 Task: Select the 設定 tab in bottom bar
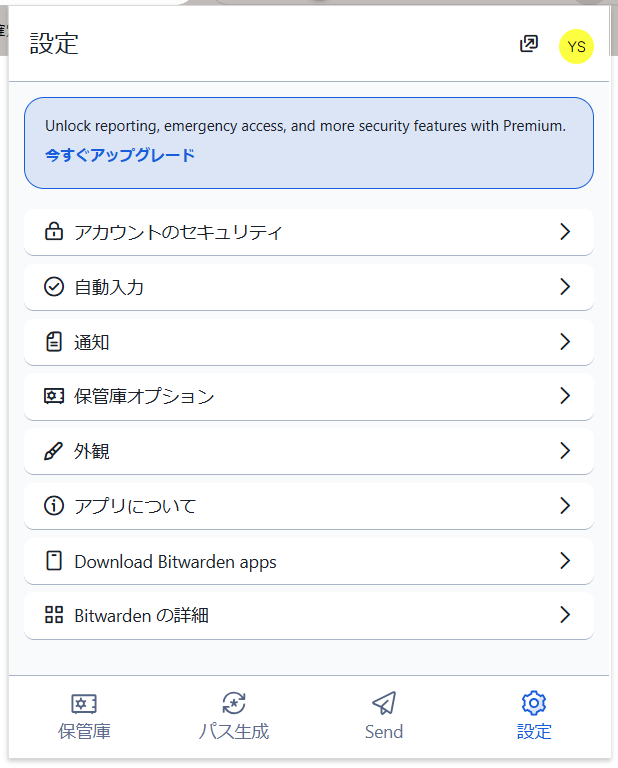click(x=534, y=716)
